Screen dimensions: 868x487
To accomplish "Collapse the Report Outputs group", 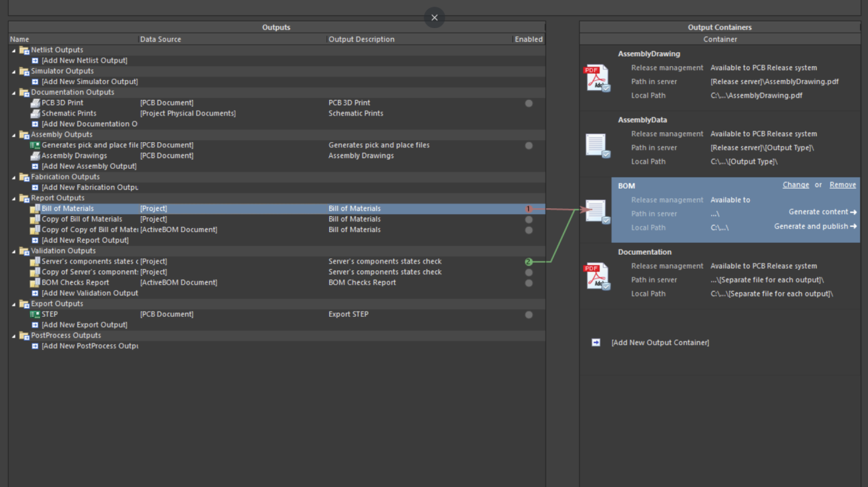I will tap(14, 198).
